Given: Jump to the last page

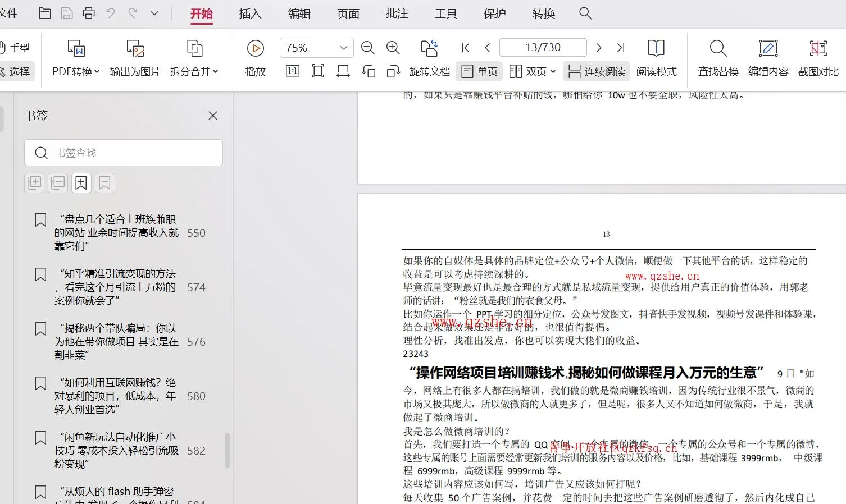Looking at the screenshot, I should coord(621,48).
